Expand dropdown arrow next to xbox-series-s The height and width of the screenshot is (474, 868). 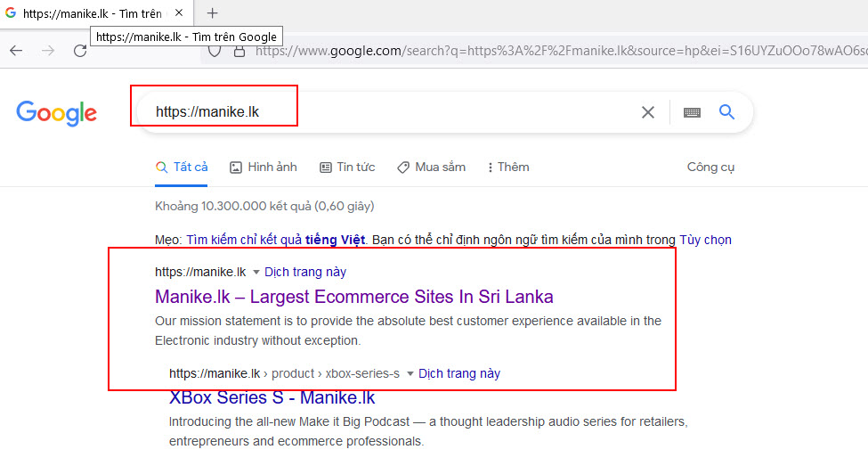point(410,374)
